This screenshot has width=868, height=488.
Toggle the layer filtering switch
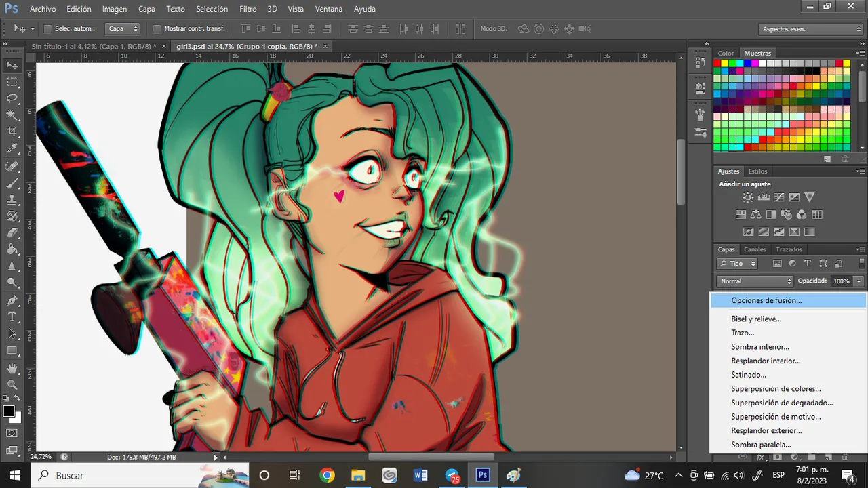[x=861, y=264]
